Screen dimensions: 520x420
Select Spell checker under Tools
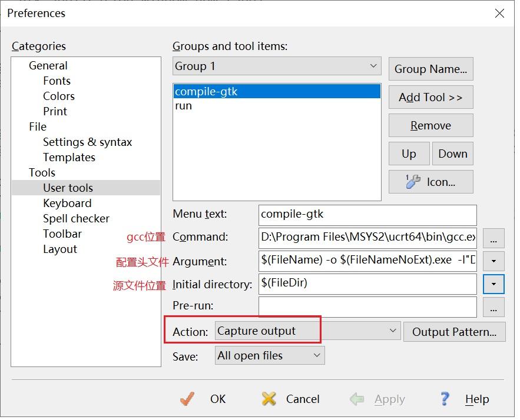pos(76,218)
